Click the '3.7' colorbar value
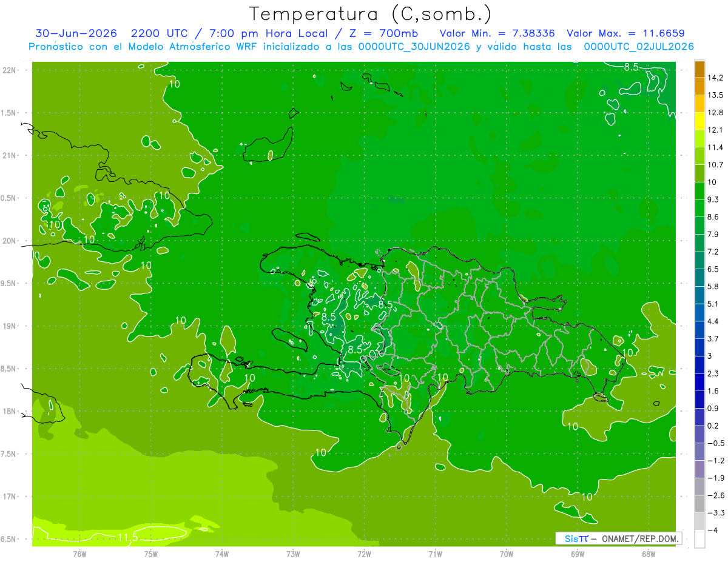This screenshot has height=562, width=728. click(713, 338)
